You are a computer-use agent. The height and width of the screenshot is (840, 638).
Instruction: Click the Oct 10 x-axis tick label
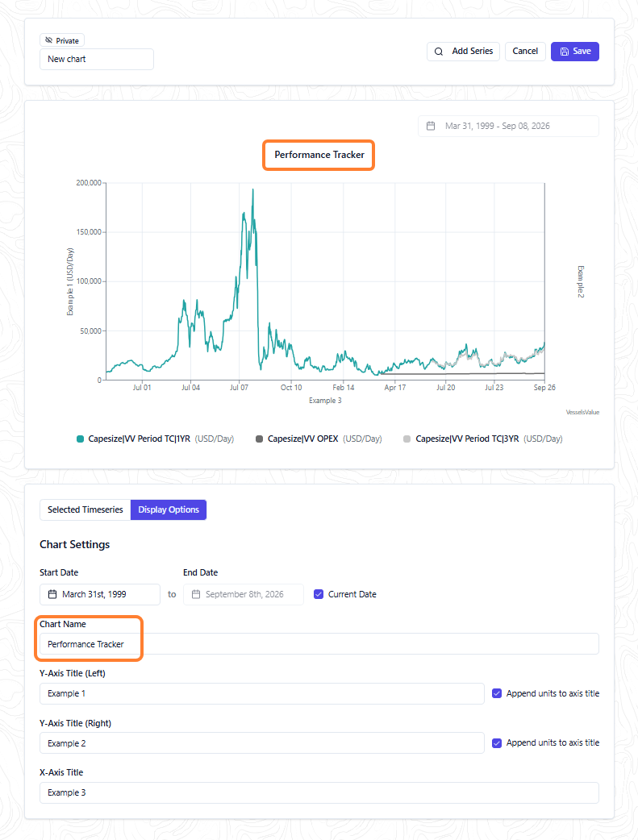tap(291, 387)
